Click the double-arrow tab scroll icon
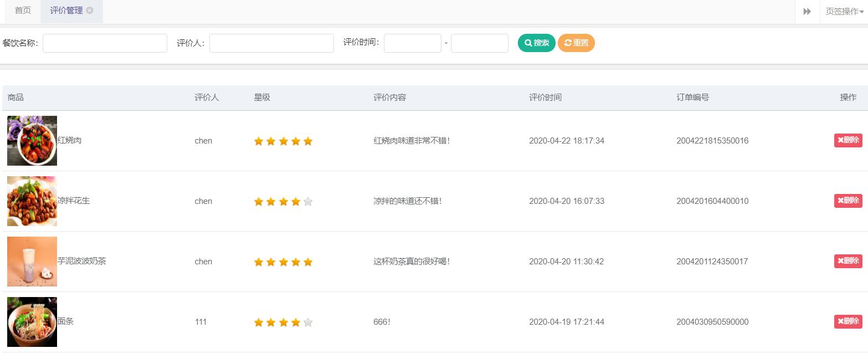 tap(807, 12)
